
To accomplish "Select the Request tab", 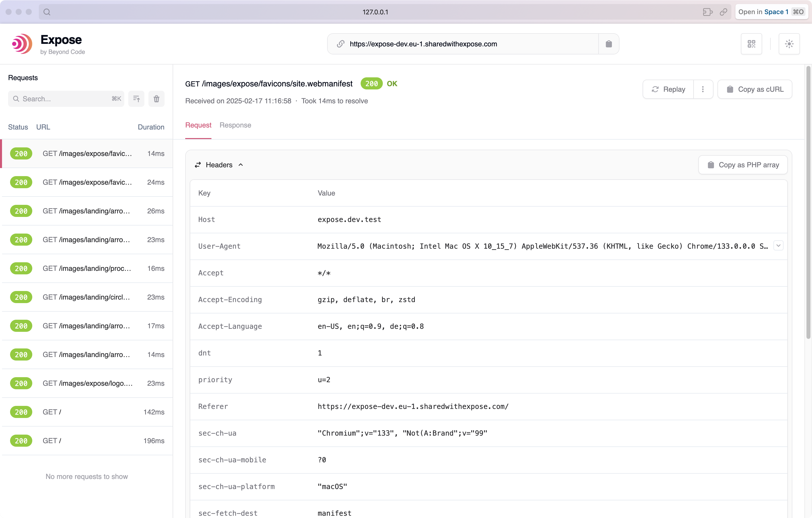I will 198,125.
